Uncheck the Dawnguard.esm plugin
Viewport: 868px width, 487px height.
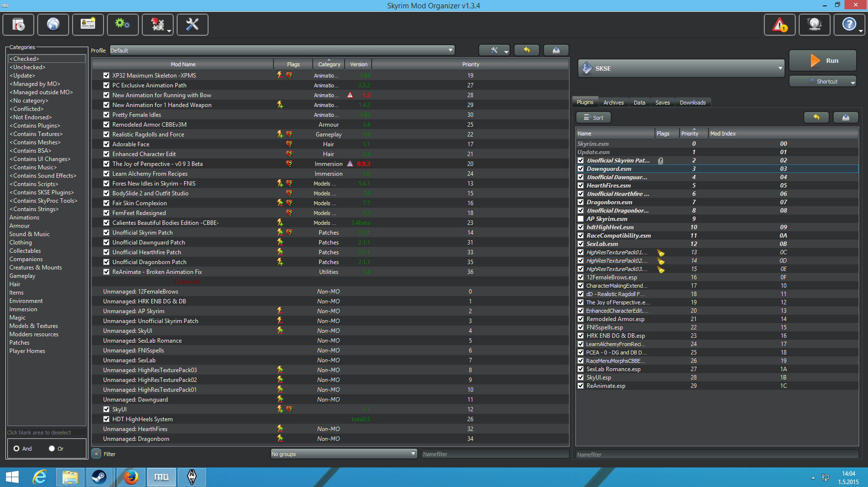tap(581, 169)
